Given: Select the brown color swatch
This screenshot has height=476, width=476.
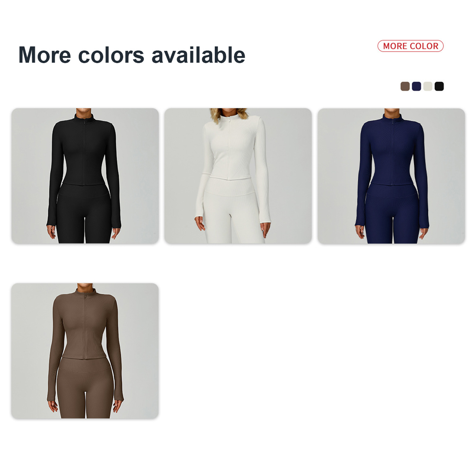Looking at the screenshot, I should pyautogui.click(x=405, y=86).
